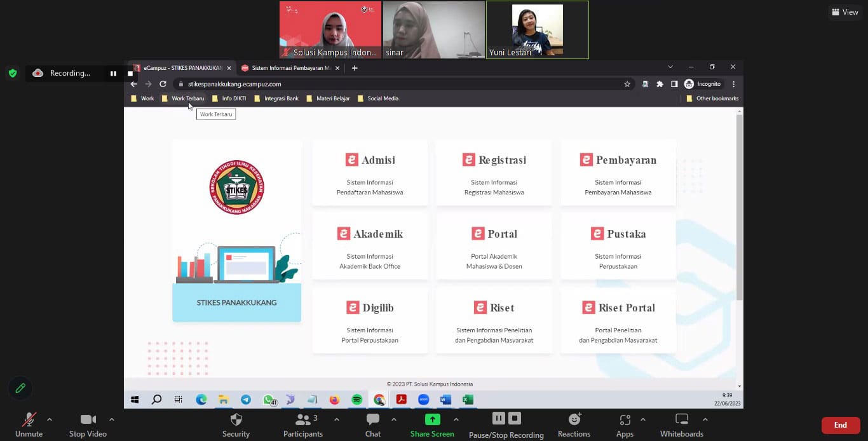Click the green annotate pencil icon

20,388
